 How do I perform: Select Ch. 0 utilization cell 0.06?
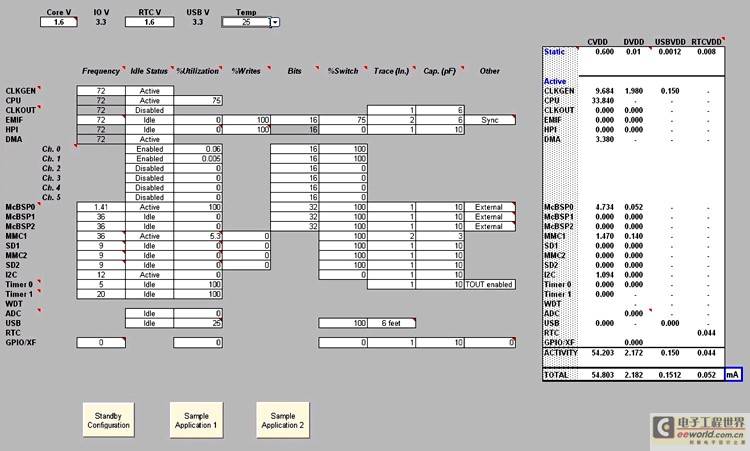pyautogui.click(x=198, y=149)
